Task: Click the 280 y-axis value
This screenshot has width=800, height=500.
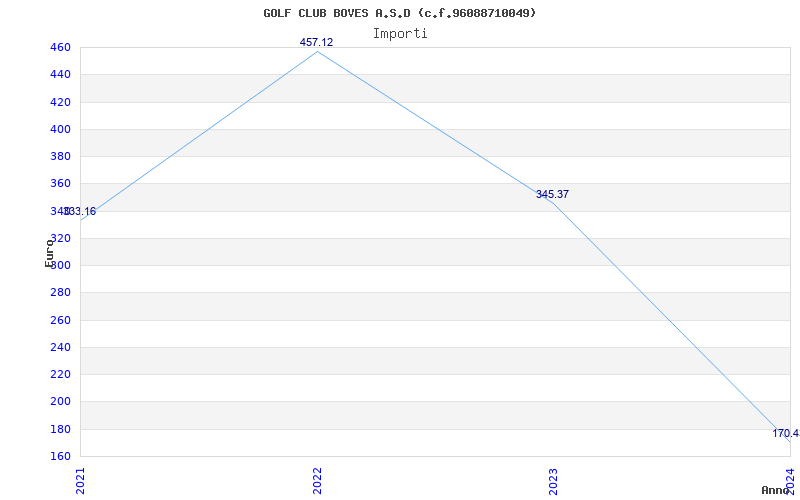Action: pos(61,292)
